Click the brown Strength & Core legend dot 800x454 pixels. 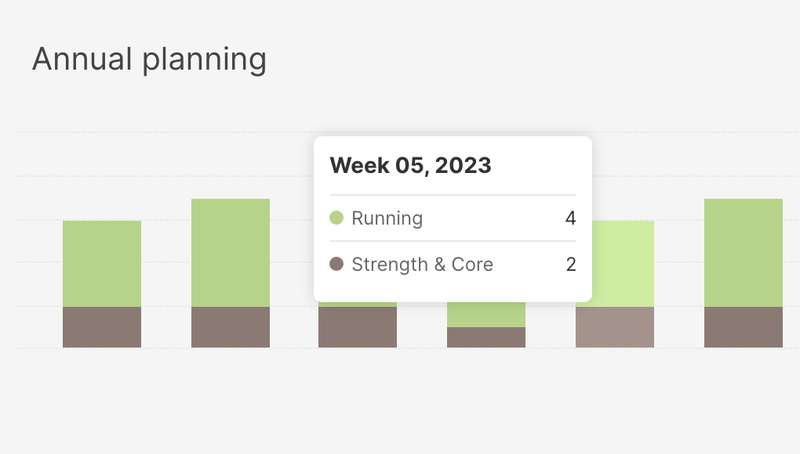337,265
